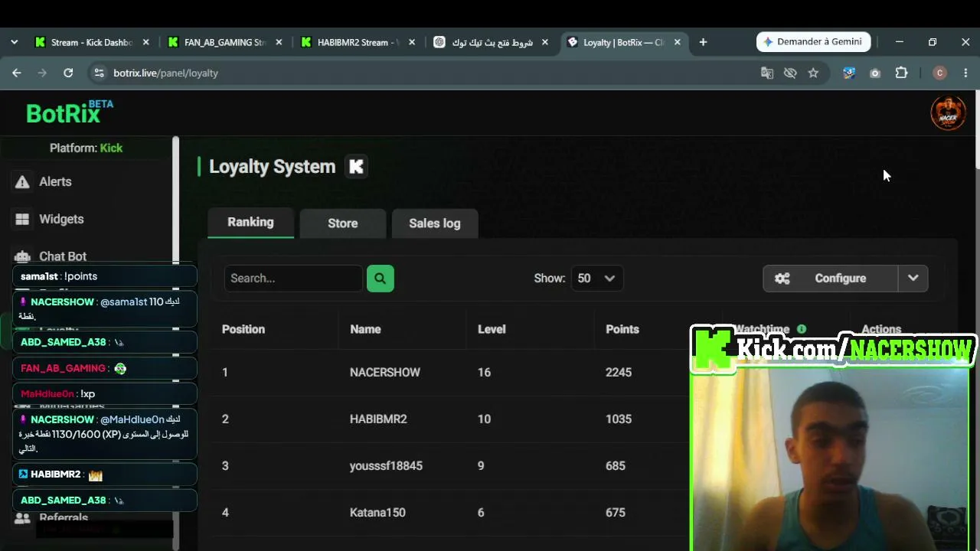Open the Widgets grid icon in sidebar
980x551 pixels.
coord(22,219)
